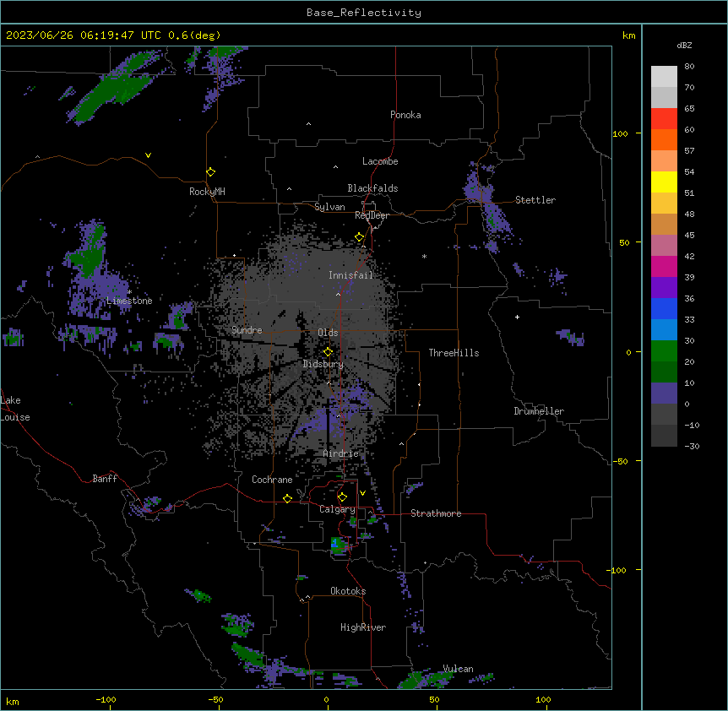The image size is (728, 711).
Task: Click the Innisfail label
Action: [x=350, y=275]
